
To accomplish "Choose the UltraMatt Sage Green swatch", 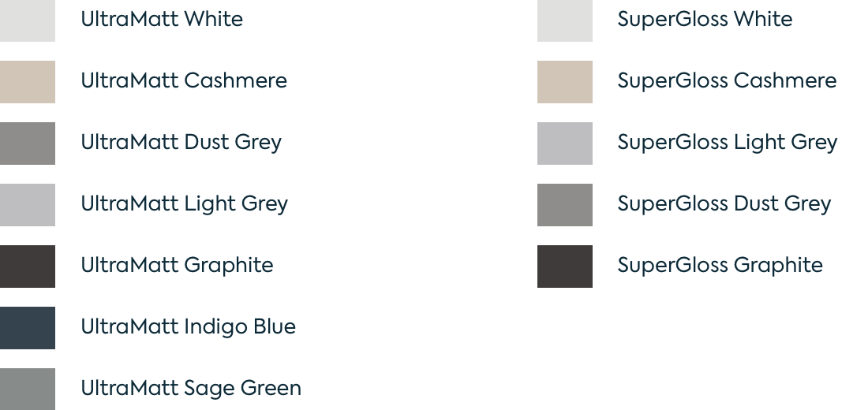I will (x=28, y=389).
